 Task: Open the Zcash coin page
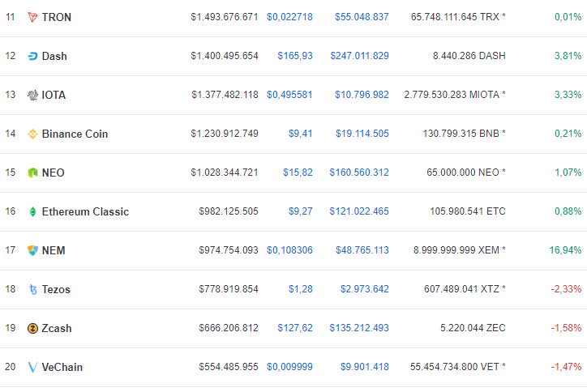point(57,328)
